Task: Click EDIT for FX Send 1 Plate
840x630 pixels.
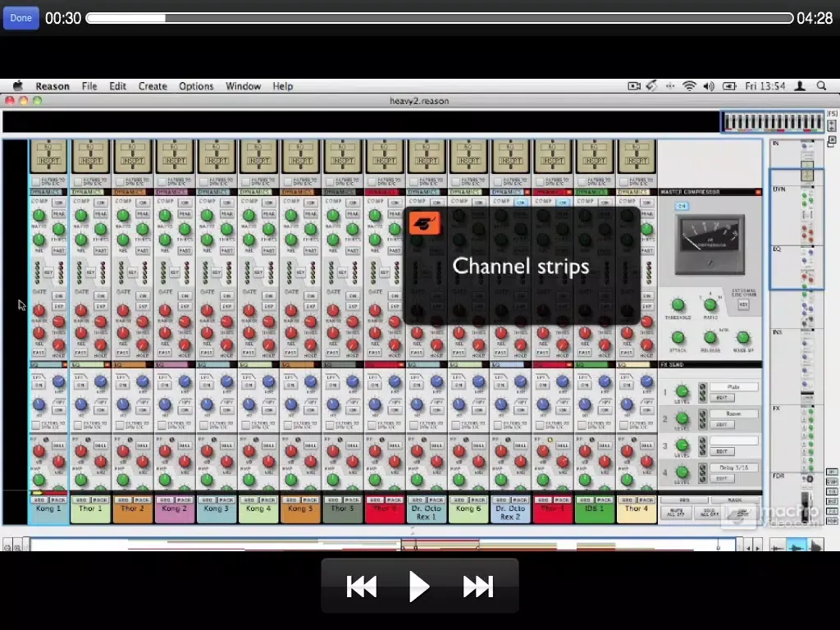Action: pyautogui.click(x=722, y=398)
